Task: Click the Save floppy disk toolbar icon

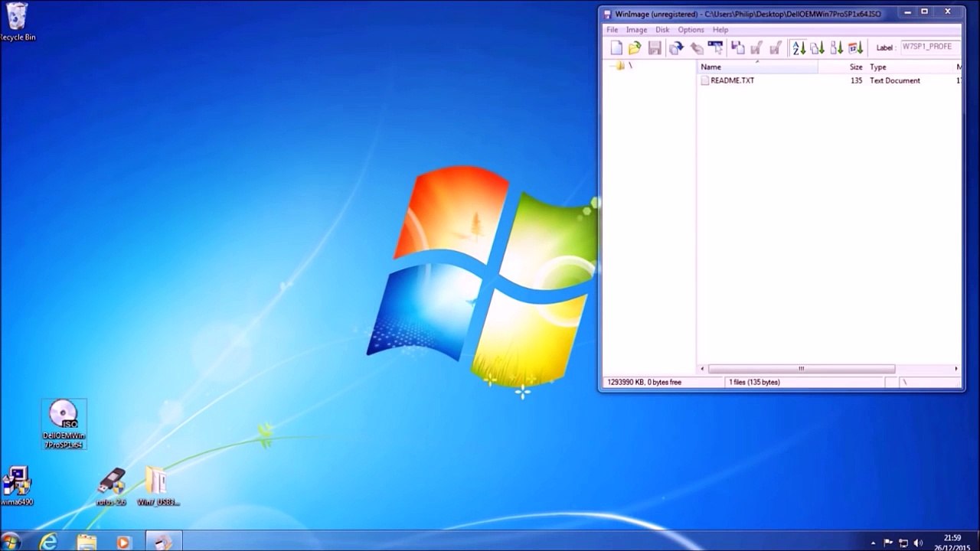Action: pyautogui.click(x=655, y=48)
